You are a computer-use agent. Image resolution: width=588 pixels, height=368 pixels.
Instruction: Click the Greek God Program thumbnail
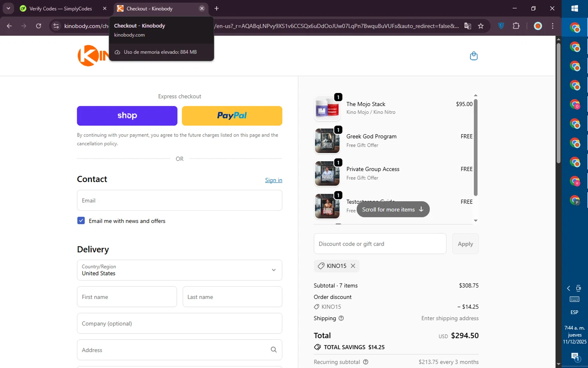[x=327, y=141]
